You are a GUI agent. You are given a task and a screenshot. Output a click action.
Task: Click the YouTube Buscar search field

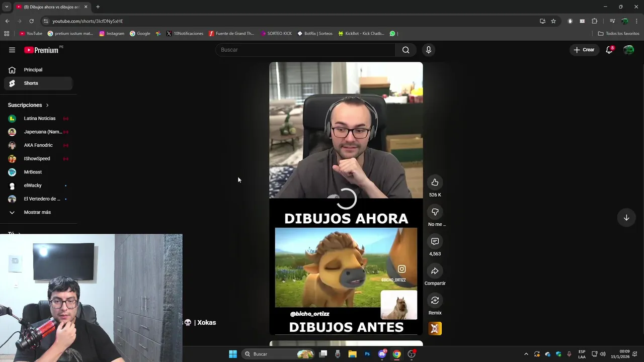pos(306,50)
